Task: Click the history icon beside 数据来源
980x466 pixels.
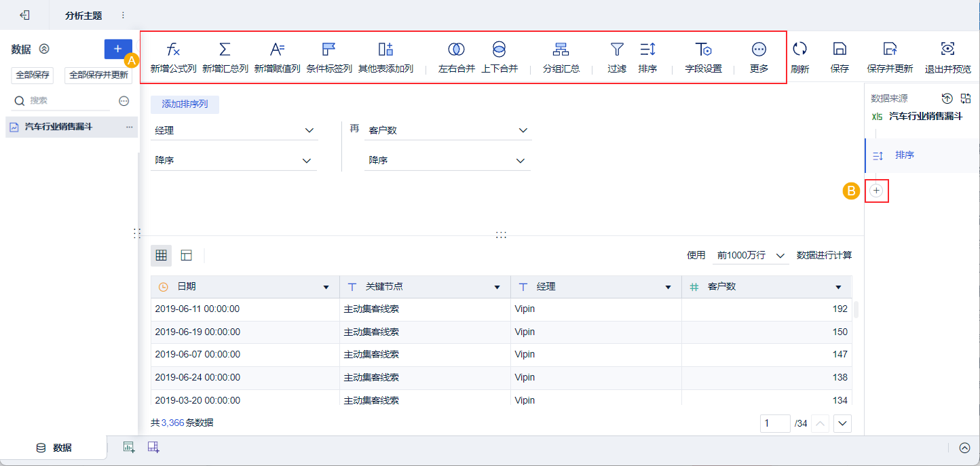Action: click(947, 98)
